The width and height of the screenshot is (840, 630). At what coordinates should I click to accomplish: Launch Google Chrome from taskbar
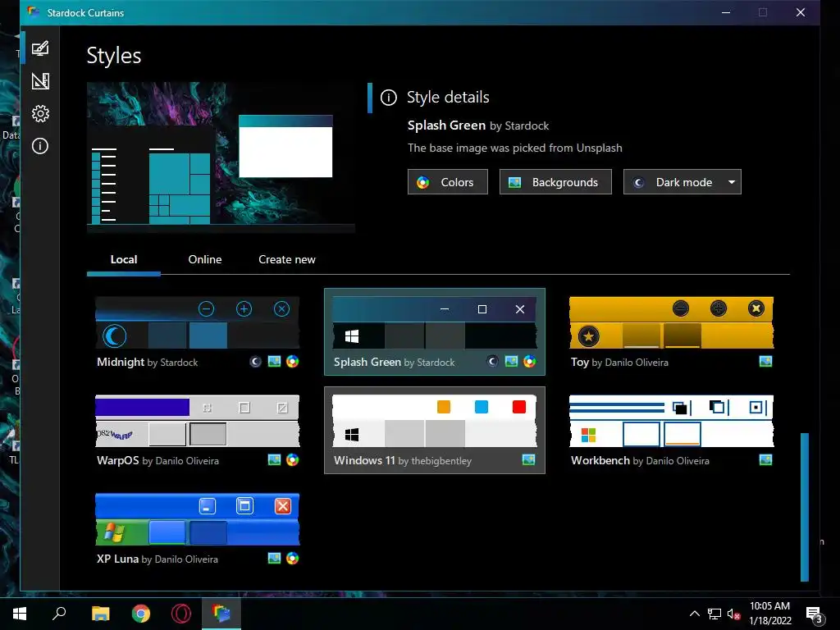(x=141, y=614)
